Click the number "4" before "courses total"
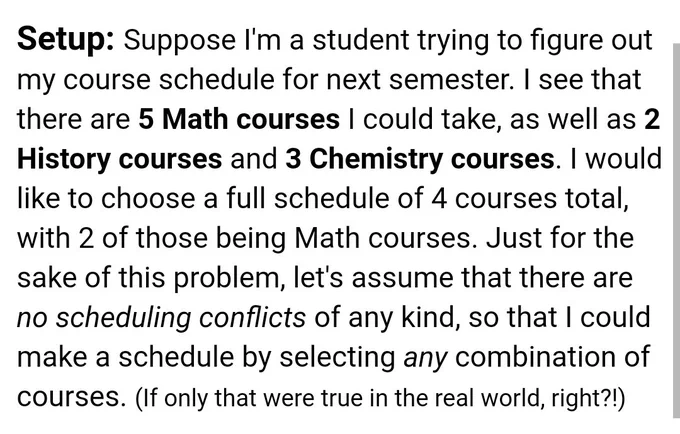 pos(439,199)
